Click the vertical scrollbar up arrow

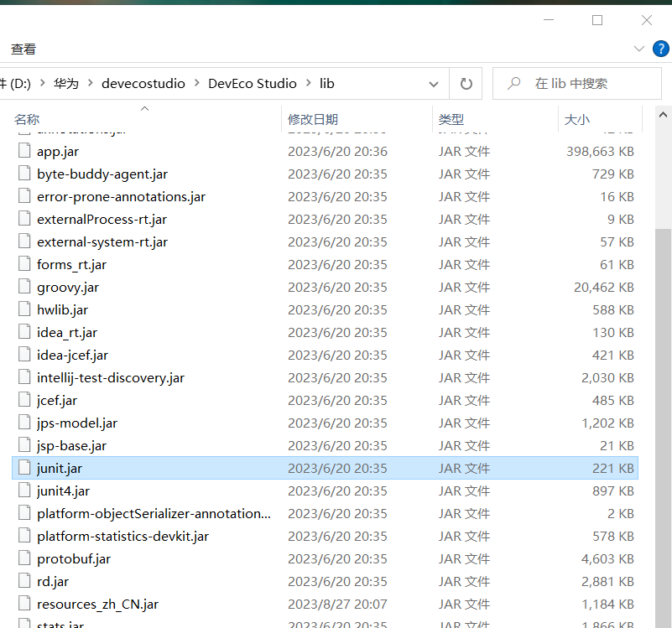pos(663,115)
